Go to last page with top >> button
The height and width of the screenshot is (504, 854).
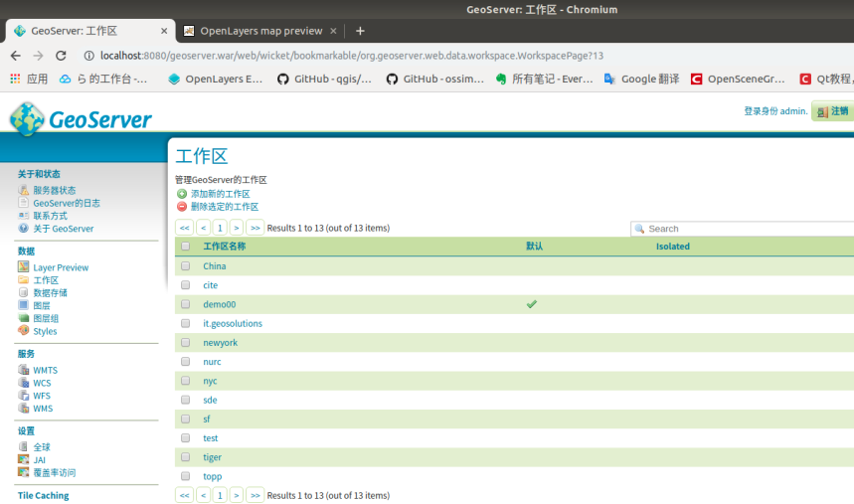255,228
